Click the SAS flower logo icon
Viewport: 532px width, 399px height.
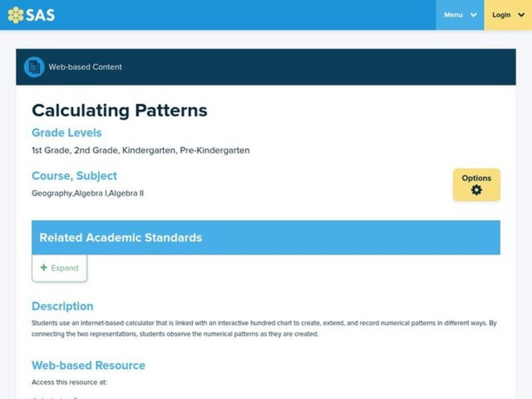[x=15, y=14]
